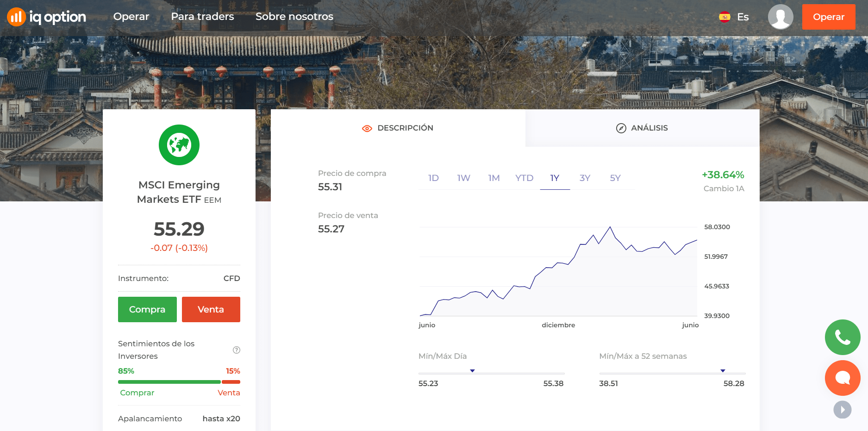Click the Spanish flag language icon

[x=724, y=17]
